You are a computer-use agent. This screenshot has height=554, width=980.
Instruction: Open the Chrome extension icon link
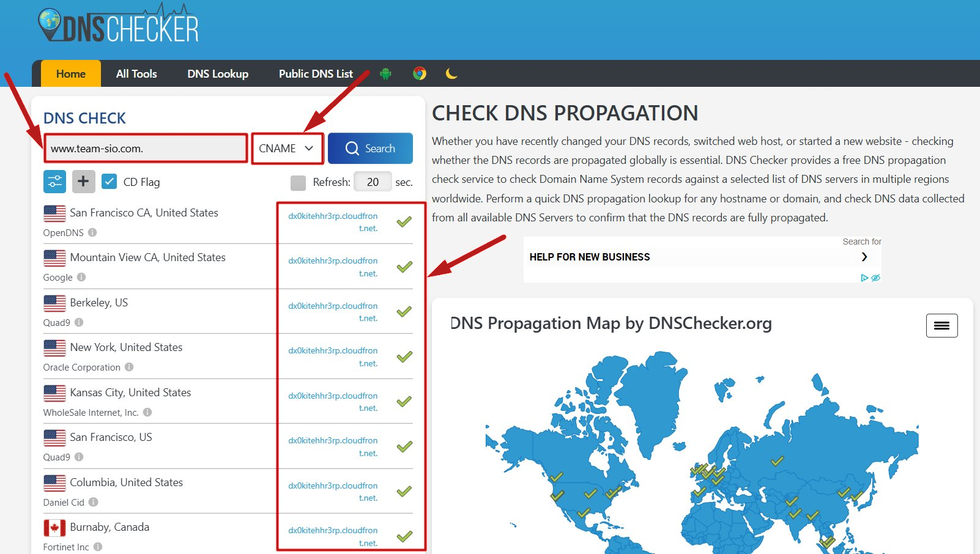pos(420,74)
